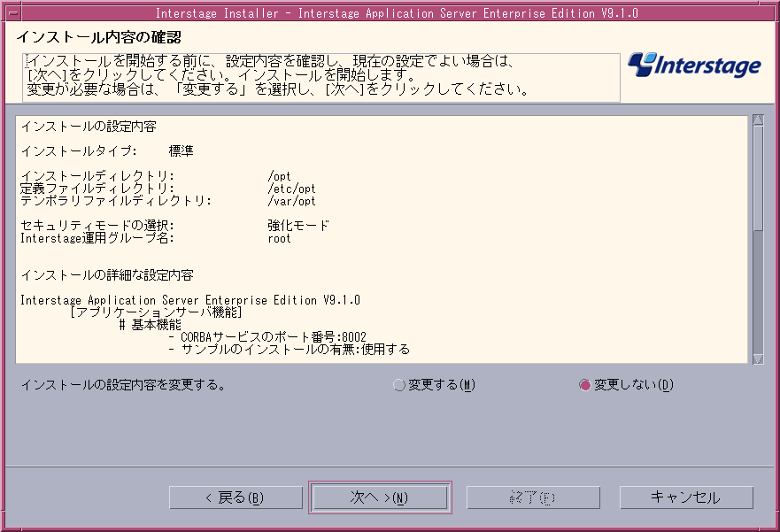Click the インストールタイプ label
780x532 pixels.
point(79,151)
